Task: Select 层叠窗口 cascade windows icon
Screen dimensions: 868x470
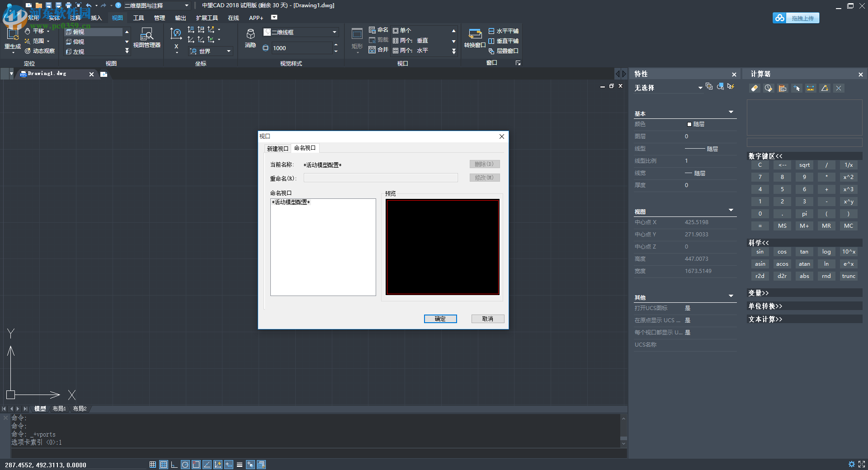Action: [491, 51]
